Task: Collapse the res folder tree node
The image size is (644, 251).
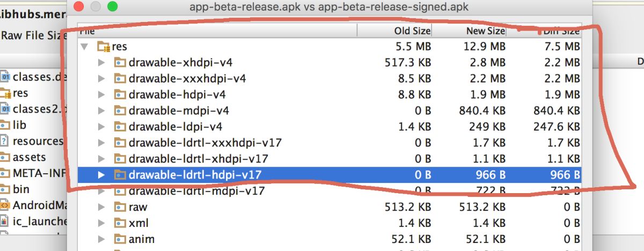Action: (x=84, y=47)
